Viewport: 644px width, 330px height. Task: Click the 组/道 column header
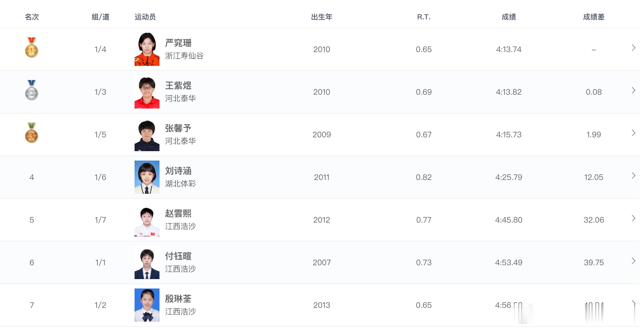(x=101, y=17)
